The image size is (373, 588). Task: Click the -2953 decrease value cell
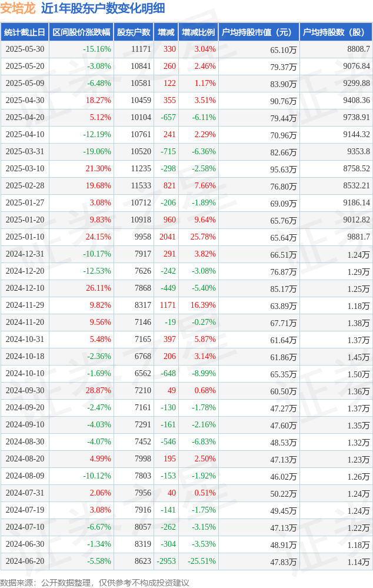tap(166, 562)
